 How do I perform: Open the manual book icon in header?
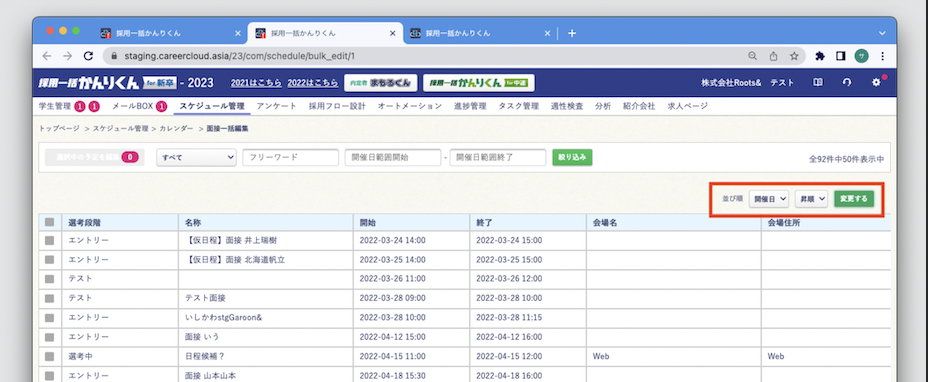click(817, 83)
